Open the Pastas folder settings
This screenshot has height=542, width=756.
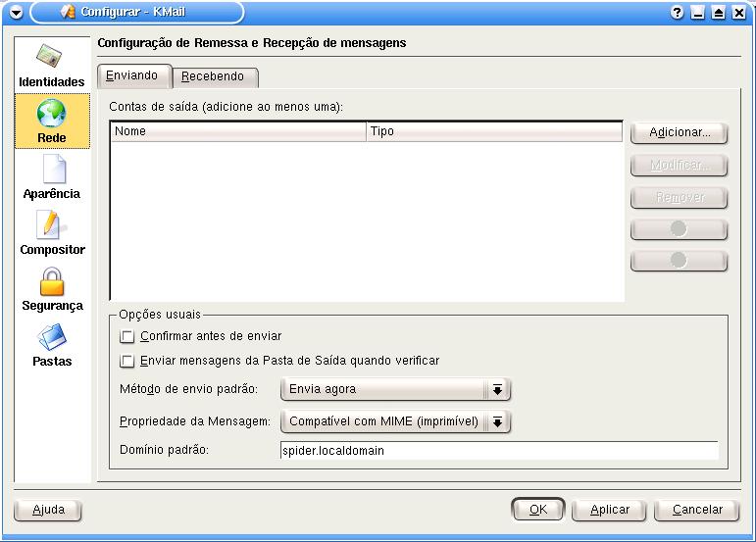pyautogui.click(x=52, y=344)
